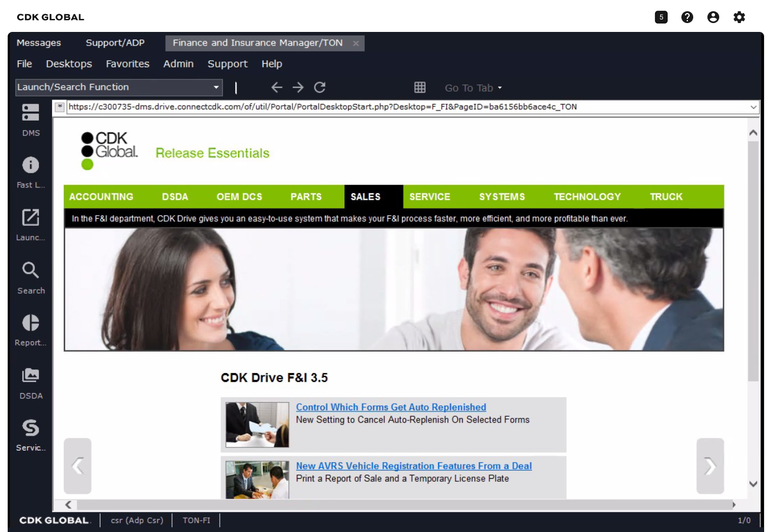The image size is (773, 532).
Task: Open the Admin menu
Action: [x=178, y=64]
